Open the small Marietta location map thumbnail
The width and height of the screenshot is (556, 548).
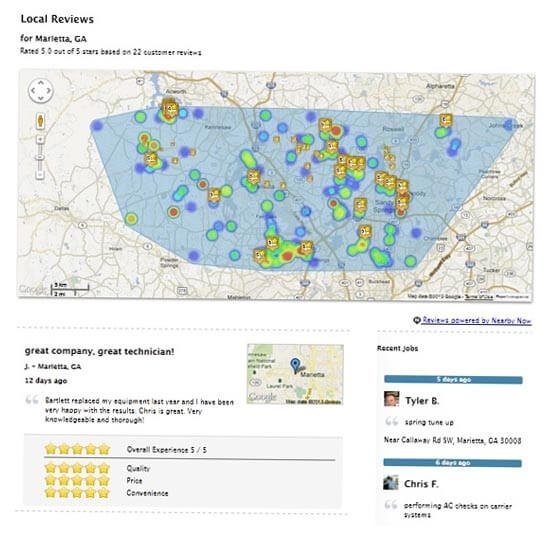[295, 374]
